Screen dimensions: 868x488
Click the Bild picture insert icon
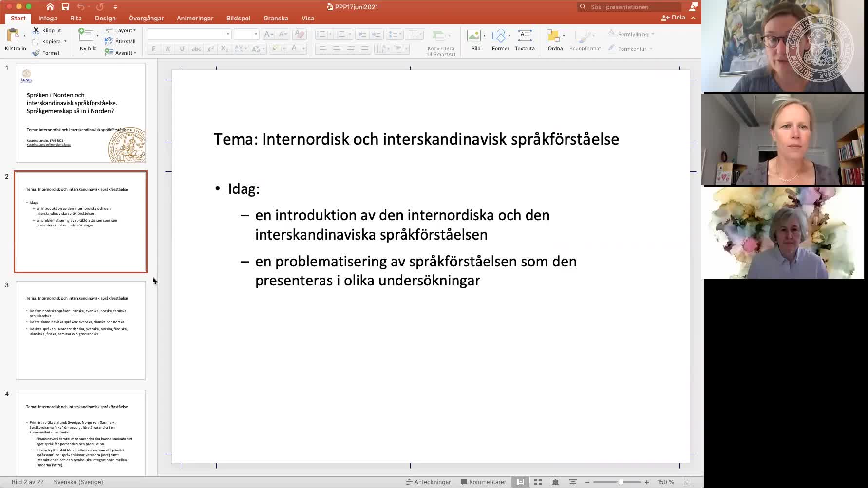coord(473,36)
